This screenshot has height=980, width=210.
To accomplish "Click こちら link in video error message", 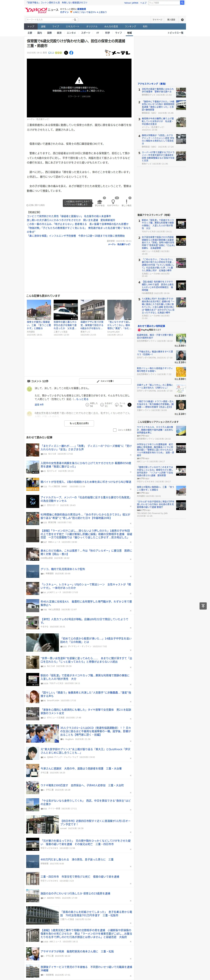I will pyautogui.click(x=83, y=91).
